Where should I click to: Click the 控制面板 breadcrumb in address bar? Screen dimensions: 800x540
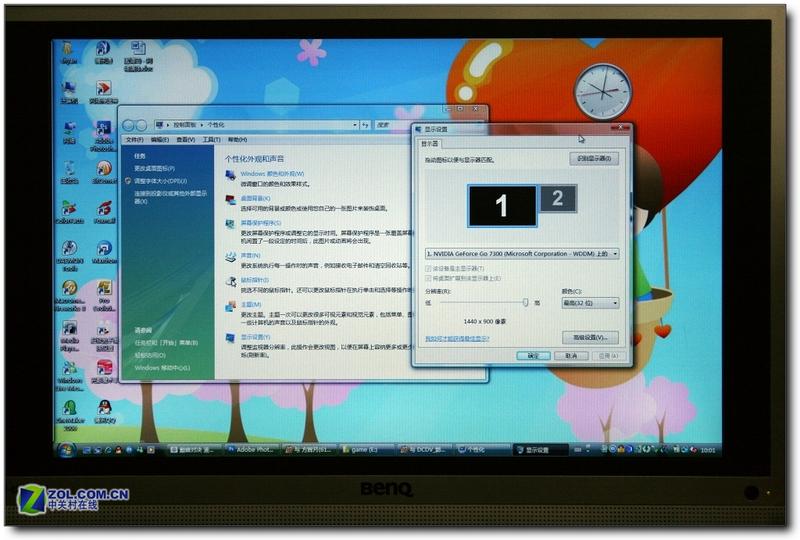click(x=185, y=125)
